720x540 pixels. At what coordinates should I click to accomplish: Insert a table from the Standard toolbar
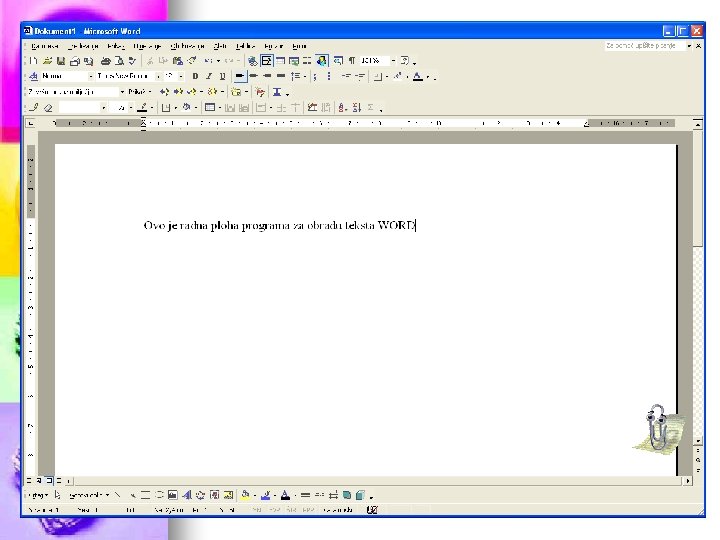click(x=280, y=61)
